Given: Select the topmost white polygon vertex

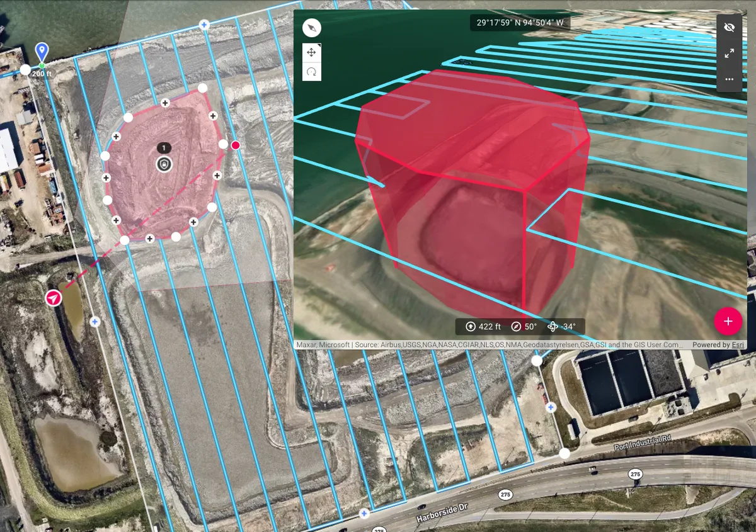Looking at the screenshot, I should 203,88.
